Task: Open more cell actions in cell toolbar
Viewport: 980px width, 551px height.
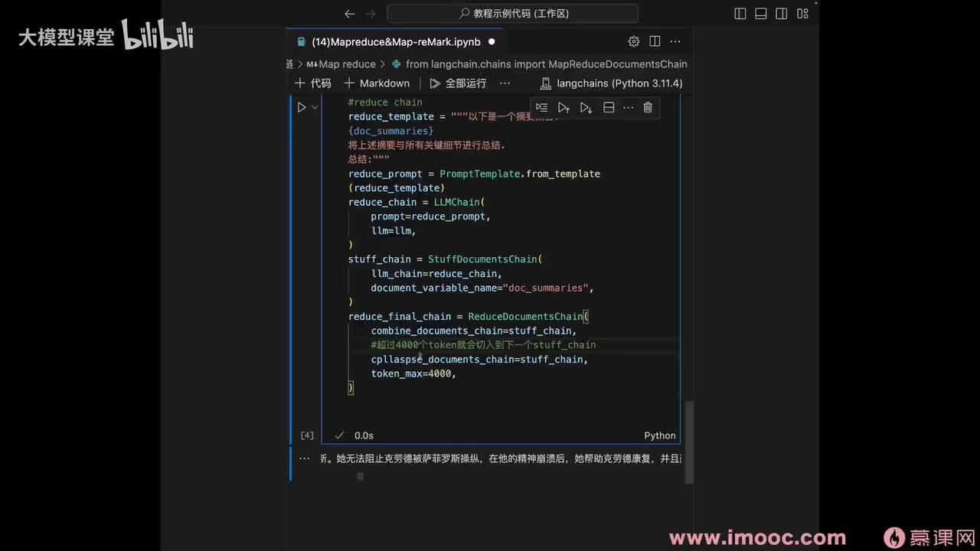Action: tap(629, 108)
